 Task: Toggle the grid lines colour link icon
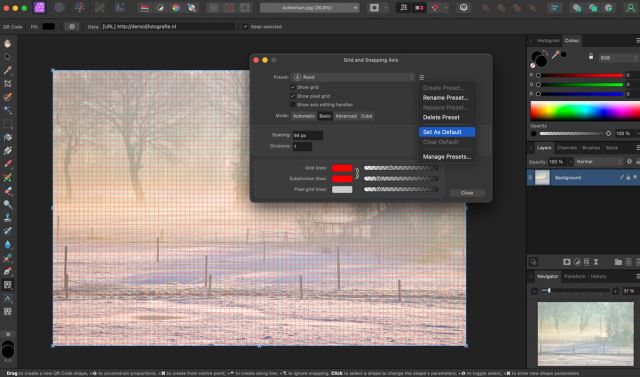coord(357,173)
